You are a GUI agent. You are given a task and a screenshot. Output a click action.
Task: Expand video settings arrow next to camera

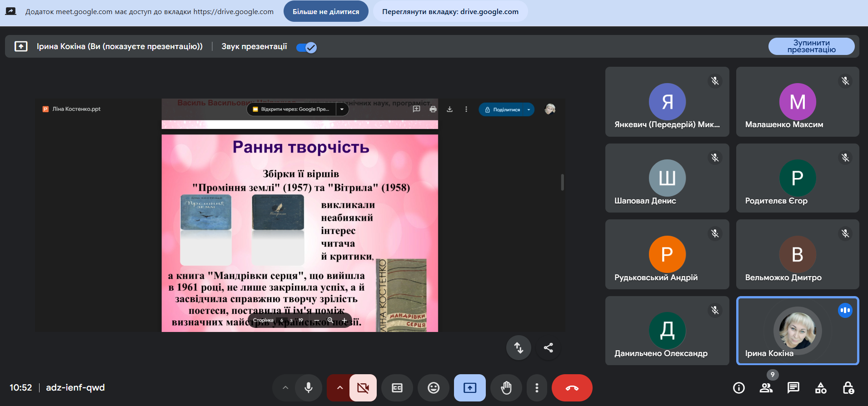click(x=339, y=388)
